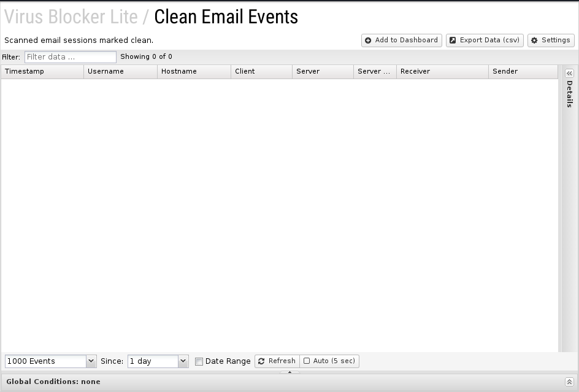Viewport: 579px width, 392px height.
Task: Sort by Hostname column header
Action: point(194,71)
